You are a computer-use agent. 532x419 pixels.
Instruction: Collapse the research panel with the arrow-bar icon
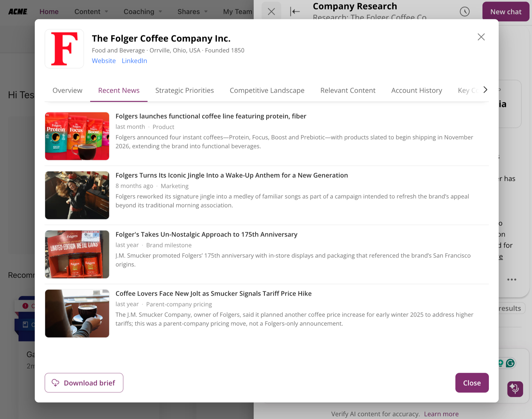click(x=295, y=12)
